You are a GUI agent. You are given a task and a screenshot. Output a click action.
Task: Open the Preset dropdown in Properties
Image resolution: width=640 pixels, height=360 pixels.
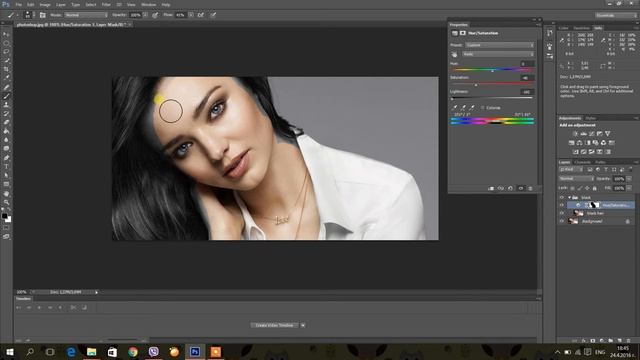[x=499, y=45]
